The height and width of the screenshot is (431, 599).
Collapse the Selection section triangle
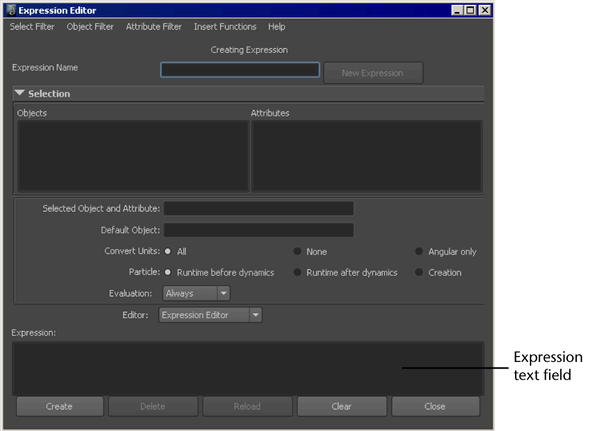point(20,93)
